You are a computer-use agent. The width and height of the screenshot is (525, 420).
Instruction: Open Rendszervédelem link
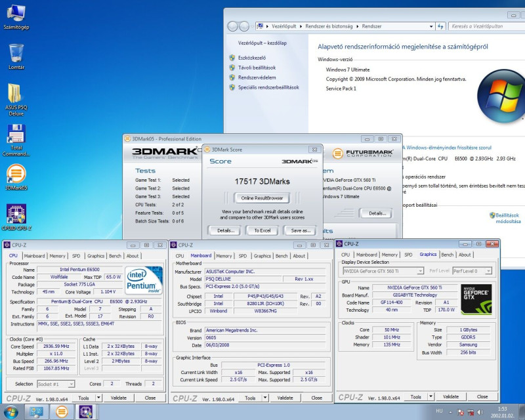257,77
